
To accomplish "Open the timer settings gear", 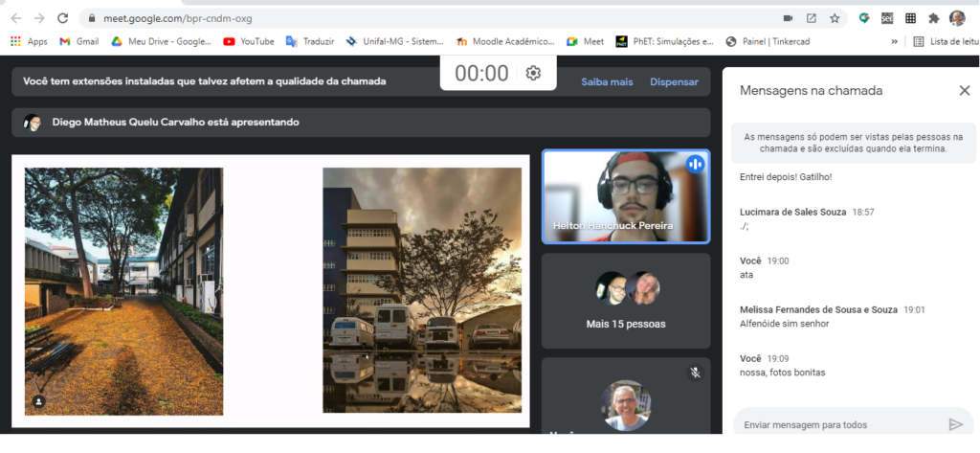I will coord(533,74).
